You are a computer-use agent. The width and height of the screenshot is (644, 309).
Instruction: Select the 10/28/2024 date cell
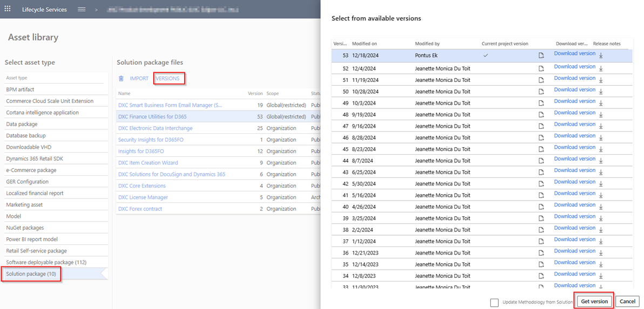365,92
